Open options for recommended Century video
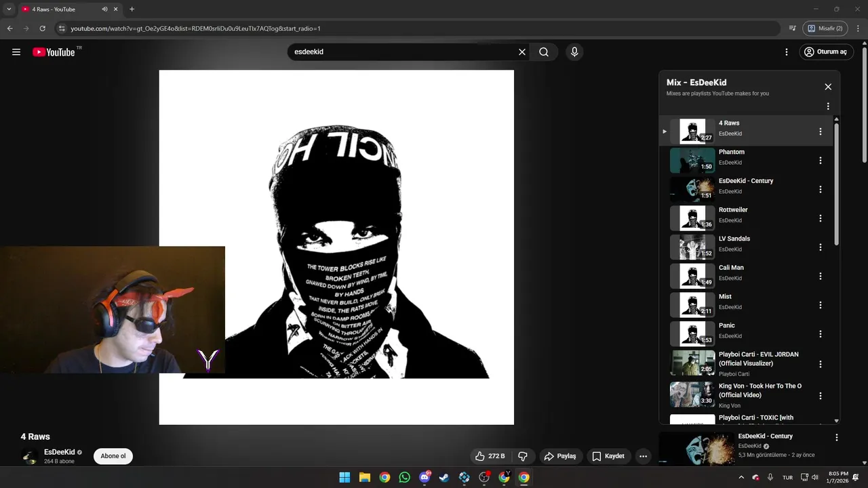The width and height of the screenshot is (868, 488). (837, 438)
